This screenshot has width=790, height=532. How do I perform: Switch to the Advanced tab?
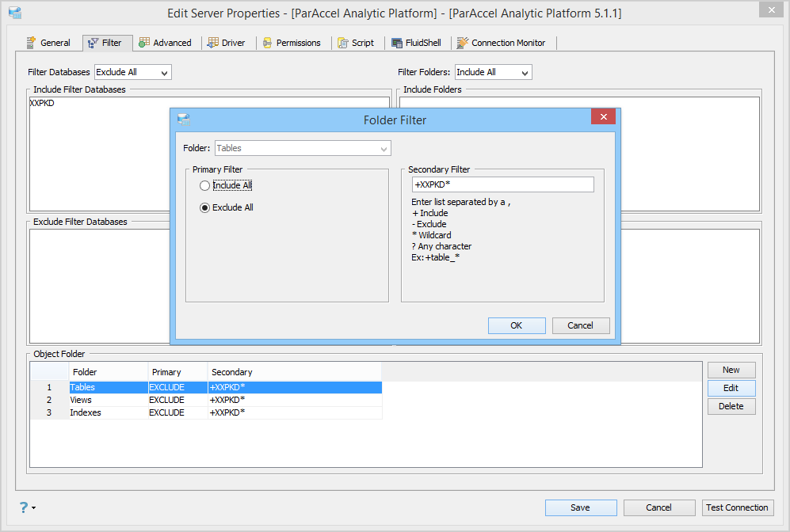[x=166, y=43]
